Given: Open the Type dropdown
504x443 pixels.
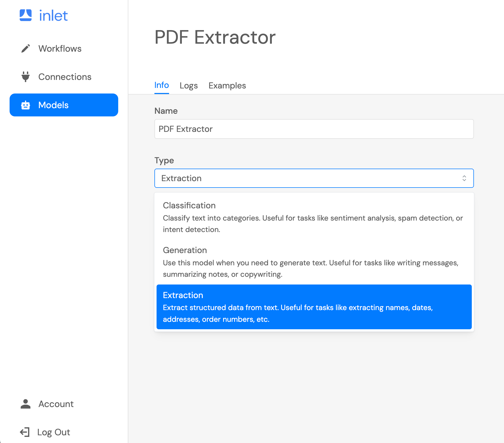Looking at the screenshot, I should click(314, 178).
